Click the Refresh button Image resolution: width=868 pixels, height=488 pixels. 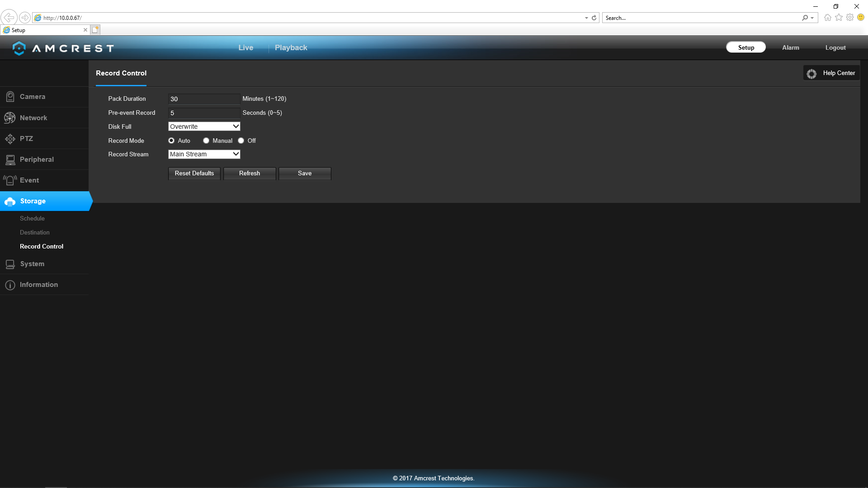pyautogui.click(x=250, y=174)
